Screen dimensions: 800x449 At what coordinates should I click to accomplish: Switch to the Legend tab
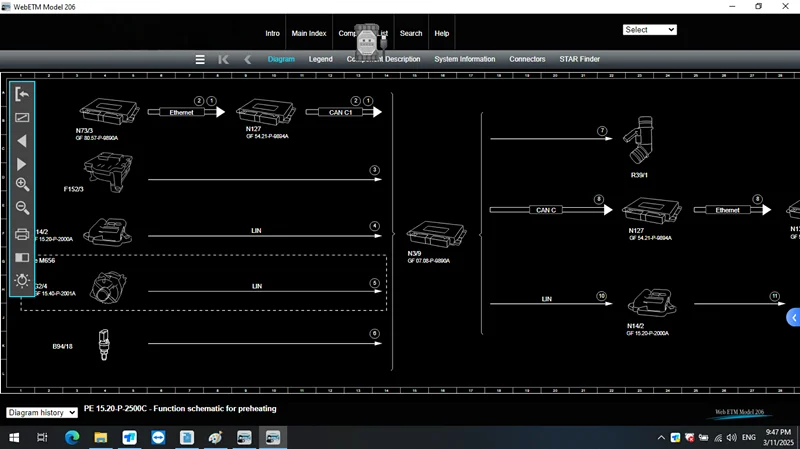320,59
